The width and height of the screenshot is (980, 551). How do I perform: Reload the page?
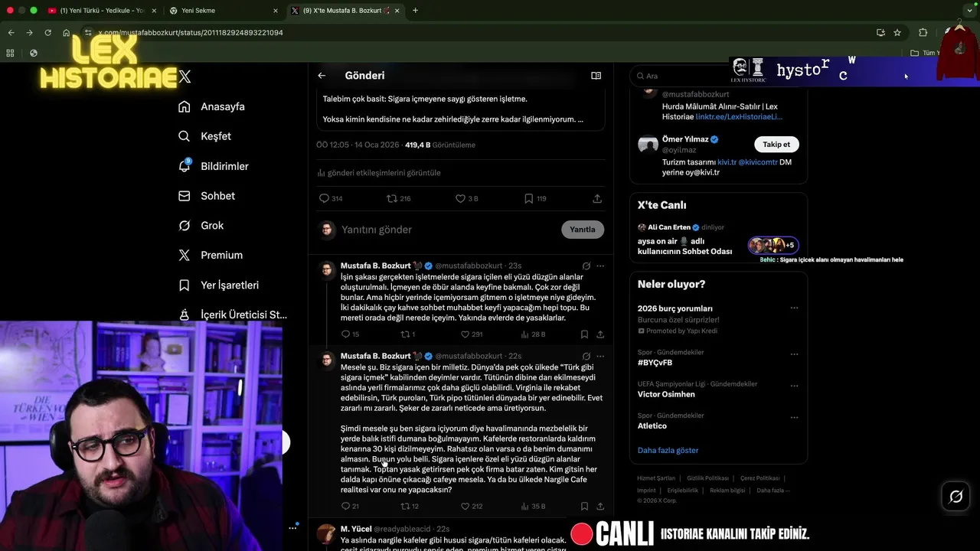47,33
